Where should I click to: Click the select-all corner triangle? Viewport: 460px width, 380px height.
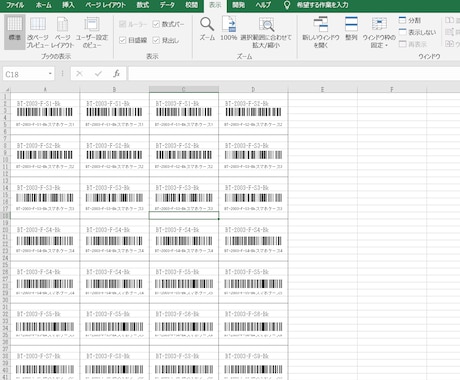point(6,89)
